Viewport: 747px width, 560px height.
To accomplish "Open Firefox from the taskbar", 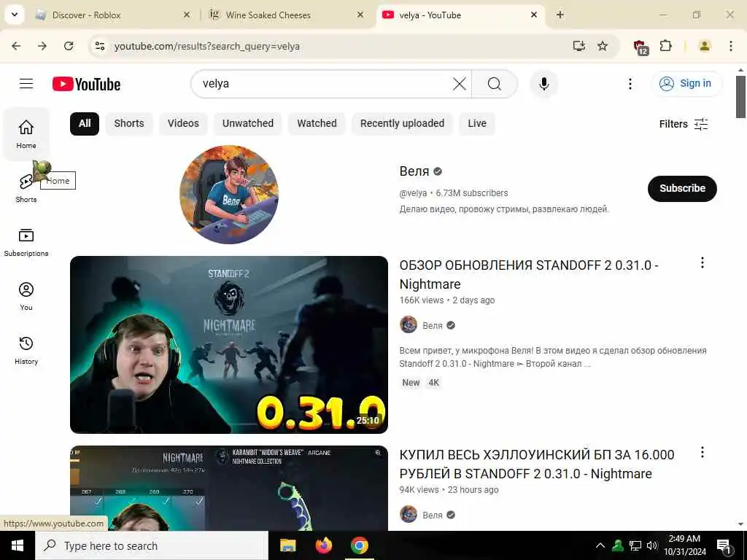I will 323,545.
